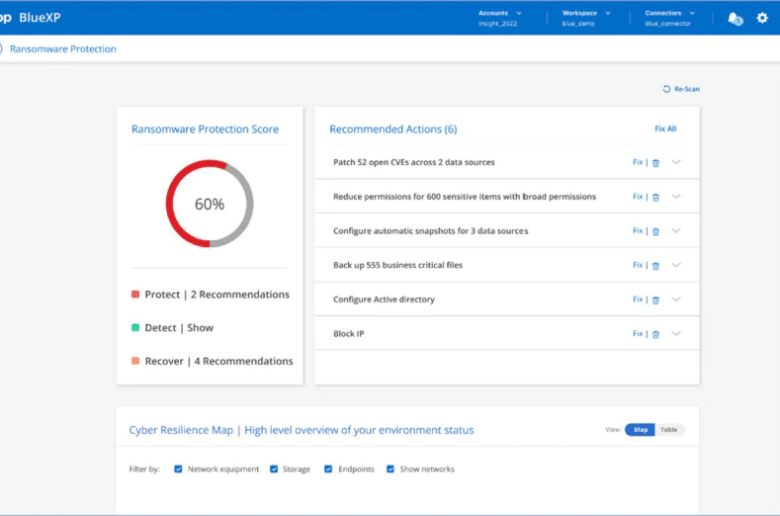This screenshot has width=780, height=516.
Task: Click the 'Back up 555 business critical files' text
Action: [397, 265]
